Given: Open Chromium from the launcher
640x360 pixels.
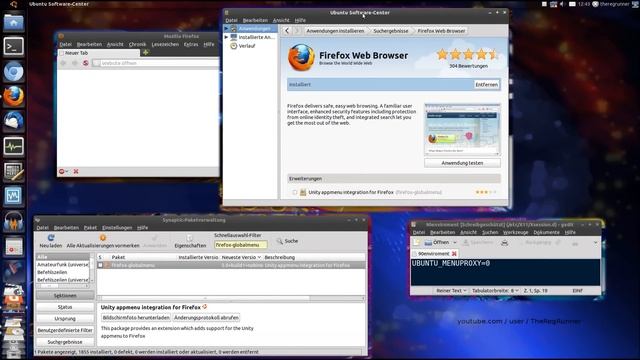Looking at the screenshot, I should (x=13, y=72).
